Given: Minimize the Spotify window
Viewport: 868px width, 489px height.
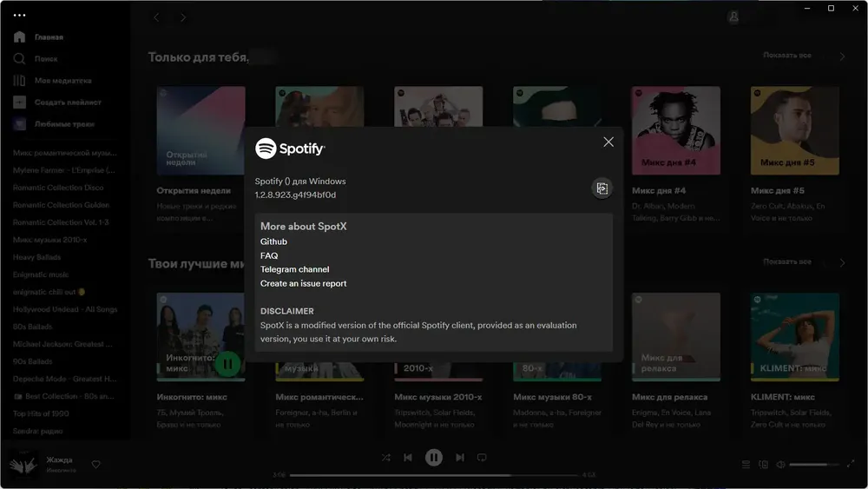Looking at the screenshot, I should point(807,9).
